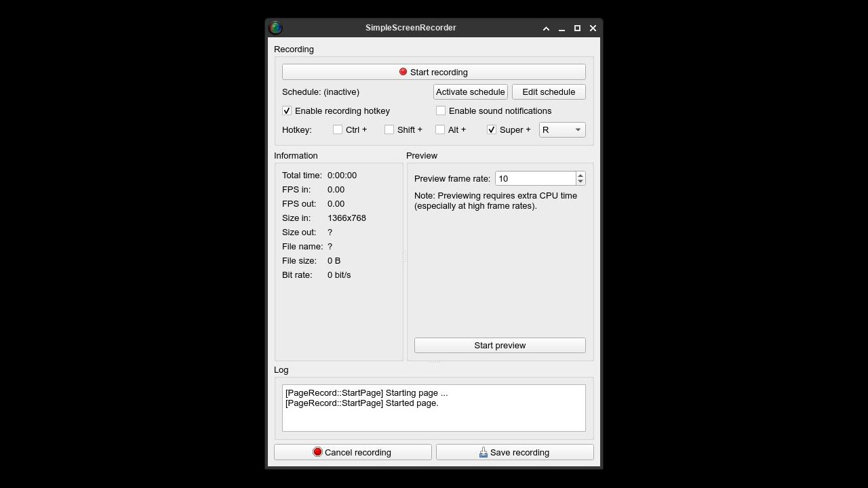This screenshot has width=868, height=488.
Task: Click the Start preview button
Action: click(500, 345)
